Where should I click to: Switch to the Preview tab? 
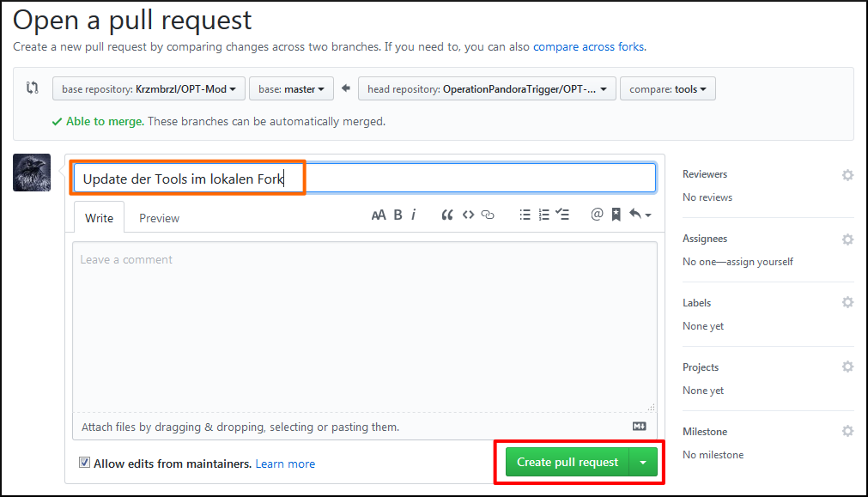pos(159,218)
